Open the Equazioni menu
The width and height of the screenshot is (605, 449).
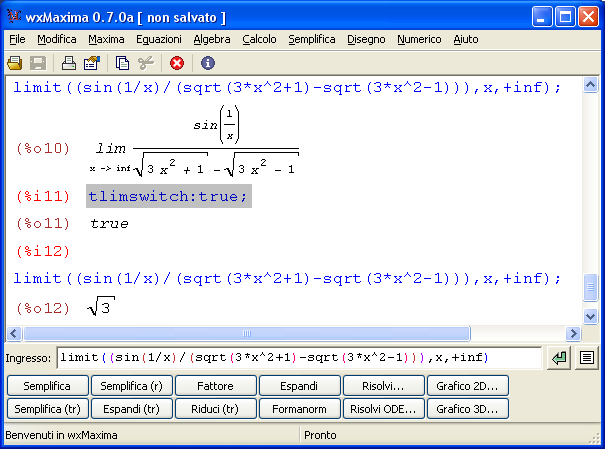pyautogui.click(x=159, y=39)
